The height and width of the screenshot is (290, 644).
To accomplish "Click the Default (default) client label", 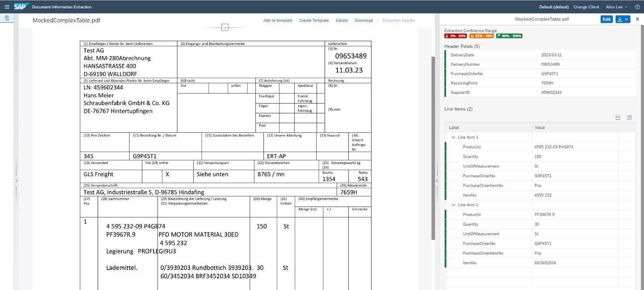I will point(554,7).
